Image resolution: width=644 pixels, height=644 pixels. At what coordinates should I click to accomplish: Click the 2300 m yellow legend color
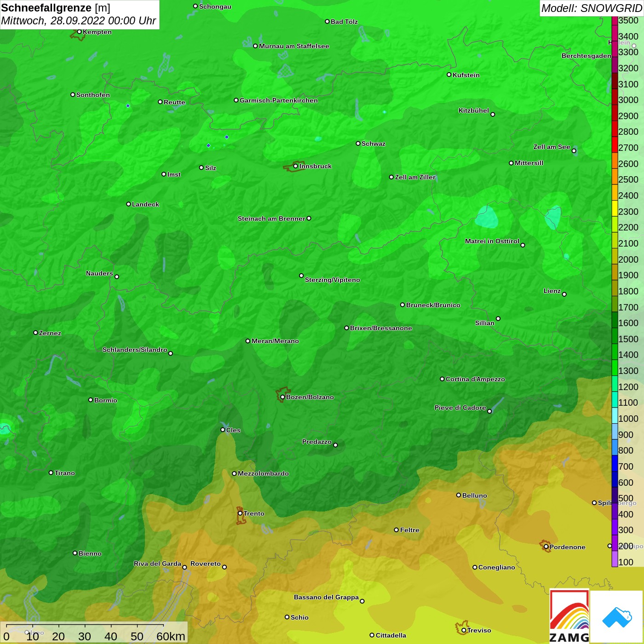coord(615,208)
